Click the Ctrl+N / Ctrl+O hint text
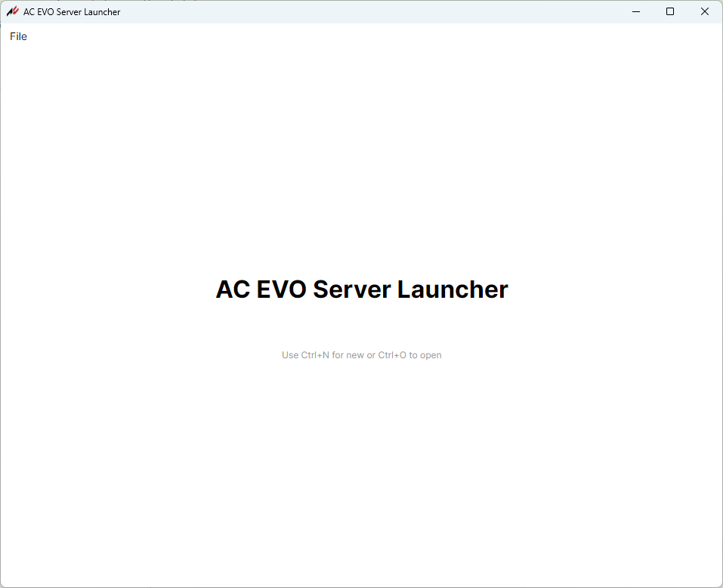 [x=361, y=355]
